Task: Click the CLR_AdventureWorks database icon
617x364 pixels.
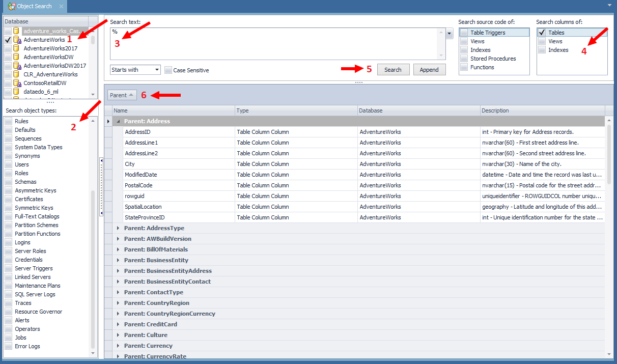Action: coord(16,74)
